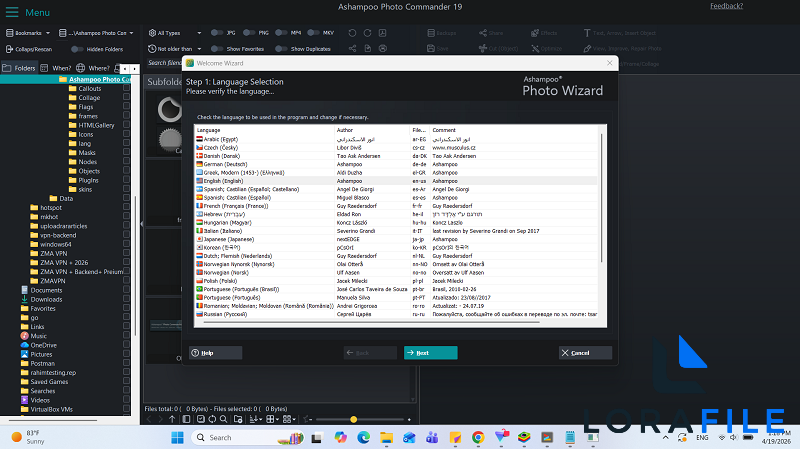The image size is (800, 449).
Task: Click the small share icon next to Show Duplicates
Action: pyautogui.click(x=352, y=48)
